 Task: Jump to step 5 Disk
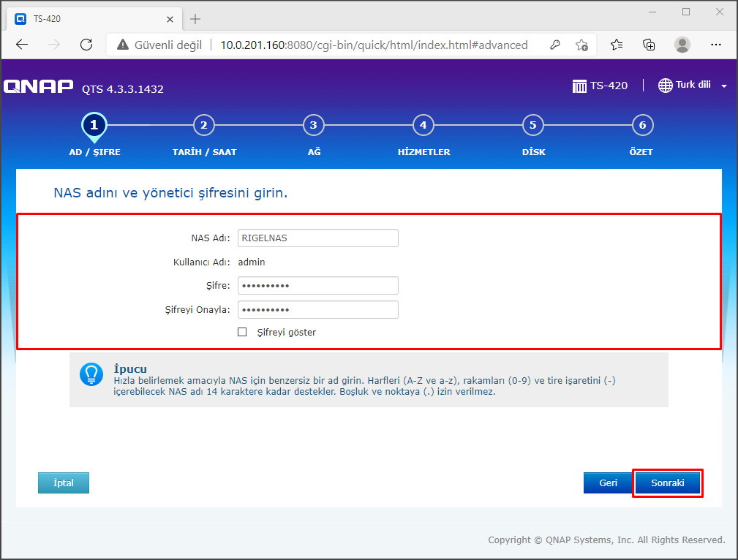[x=532, y=125]
